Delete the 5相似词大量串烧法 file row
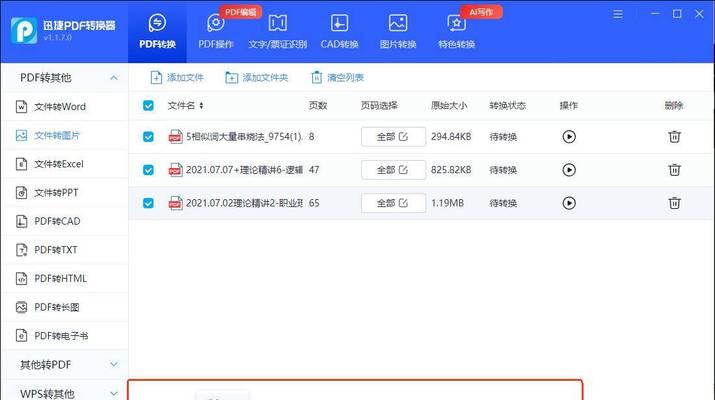The width and height of the screenshot is (715, 400). pos(674,137)
